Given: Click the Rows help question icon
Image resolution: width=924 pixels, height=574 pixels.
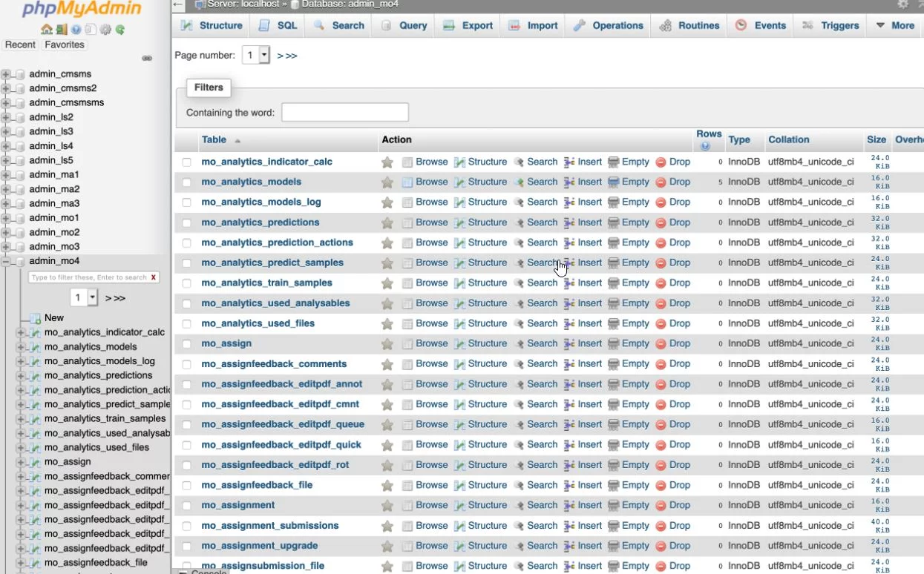Looking at the screenshot, I should 705,146.
